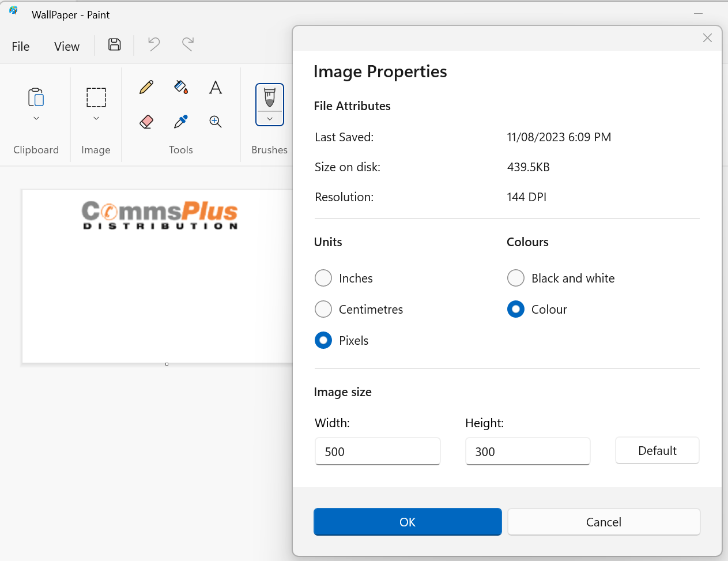This screenshot has height=561, width=728.
Task: Click the Width input field
Action: (378, 451)
